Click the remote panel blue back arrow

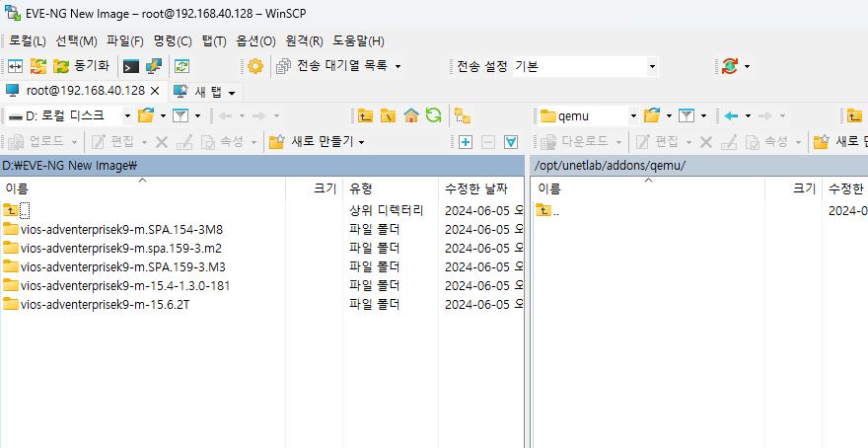(x=731, y=115)
